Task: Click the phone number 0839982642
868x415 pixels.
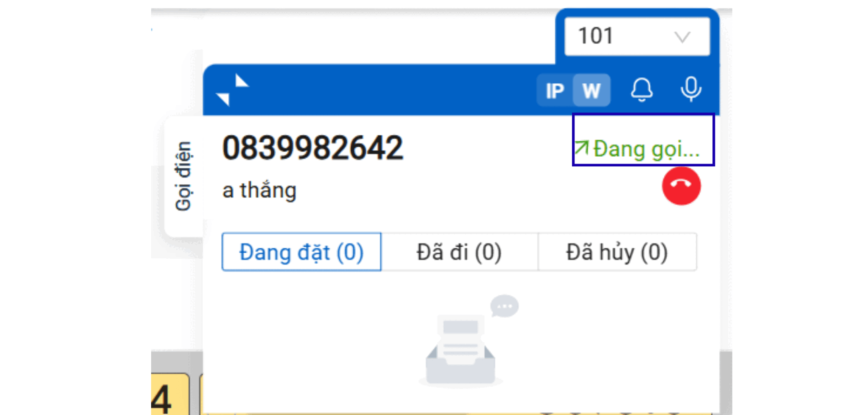Action: [313, 148]
